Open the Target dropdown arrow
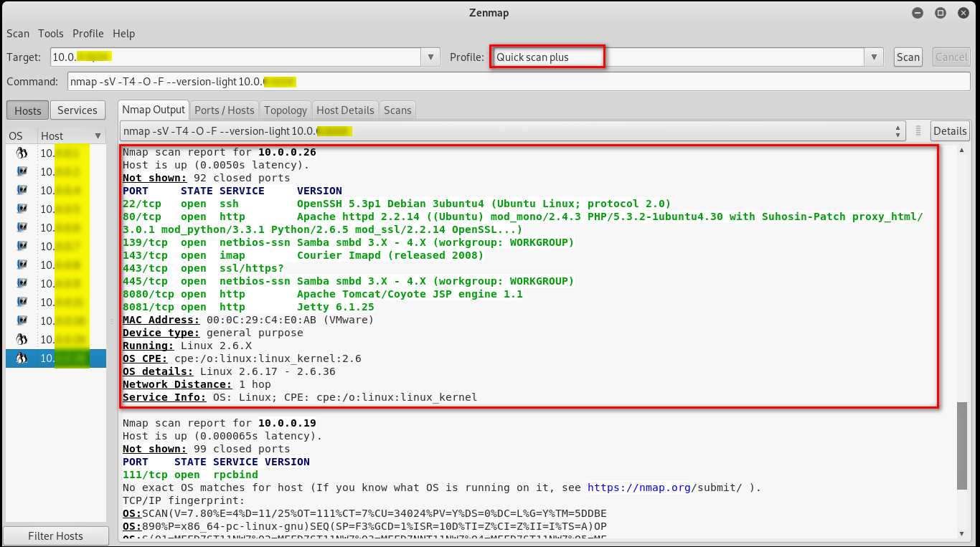The width and height of the screenshot is (980, 547). [430, 57]
